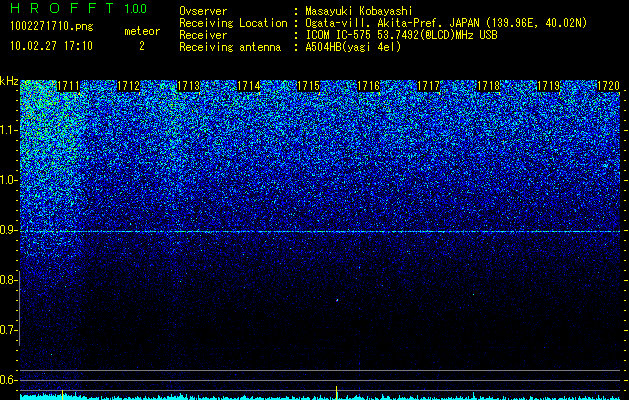Click the 1711 time label
Image resolution: width=629 pixels, height=400 pixels.
(69, 86)
